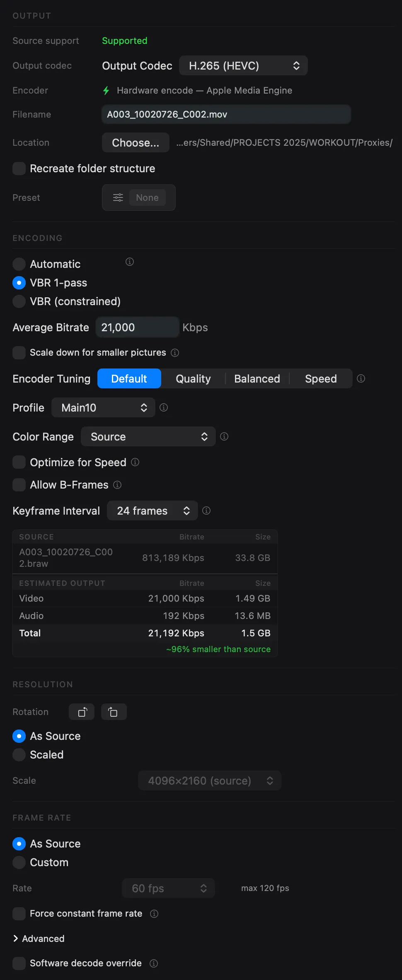Viewport: 402px width, 980px height.
Task: Rotate clockwise using first rotation icon
Action: (x=82, y=712)
